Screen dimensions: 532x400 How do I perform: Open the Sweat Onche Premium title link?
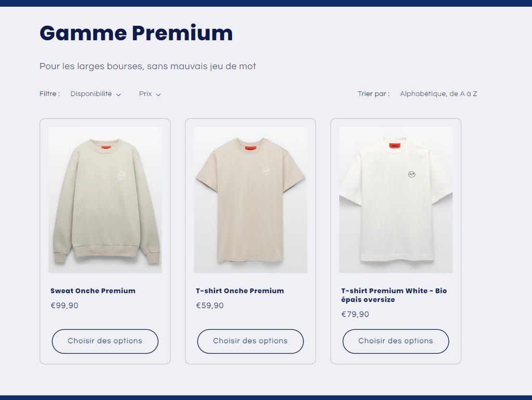(93, 291)
